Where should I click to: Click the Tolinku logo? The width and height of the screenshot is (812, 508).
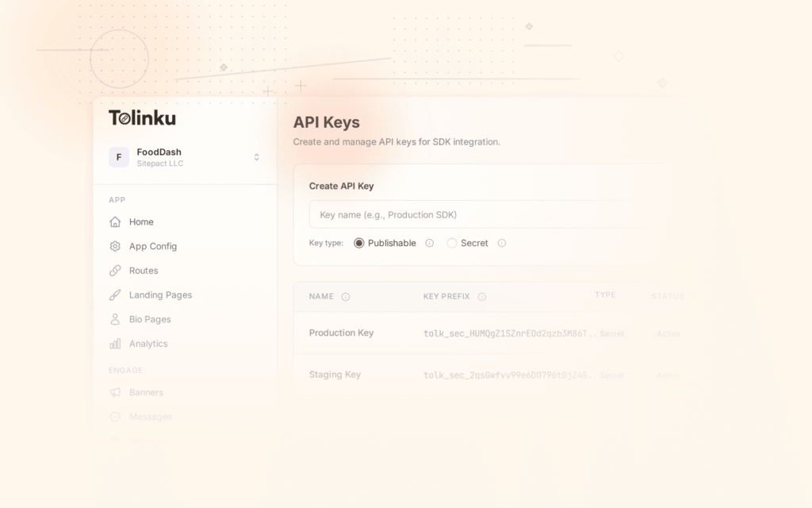coord(142,117)
